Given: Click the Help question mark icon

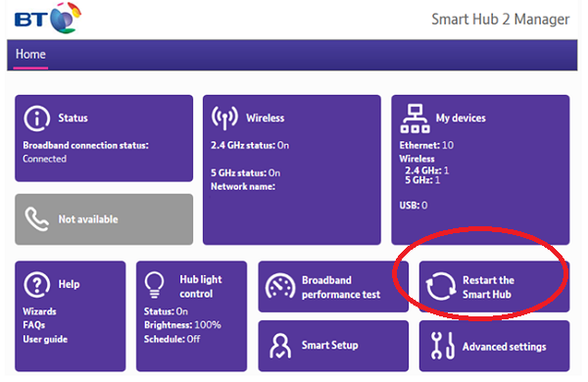Looking at the screenshot, I should pyautogui.click(x=37, y=284).
